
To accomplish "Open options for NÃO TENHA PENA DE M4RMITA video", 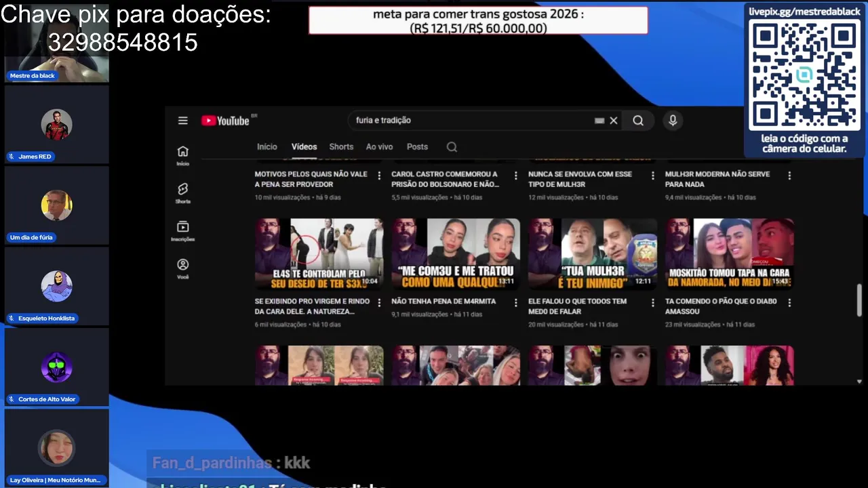I will [515, 302].
